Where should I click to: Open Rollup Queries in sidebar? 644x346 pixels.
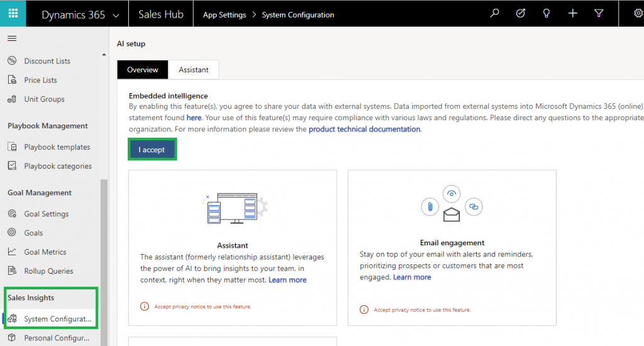(x=48, y=271)
